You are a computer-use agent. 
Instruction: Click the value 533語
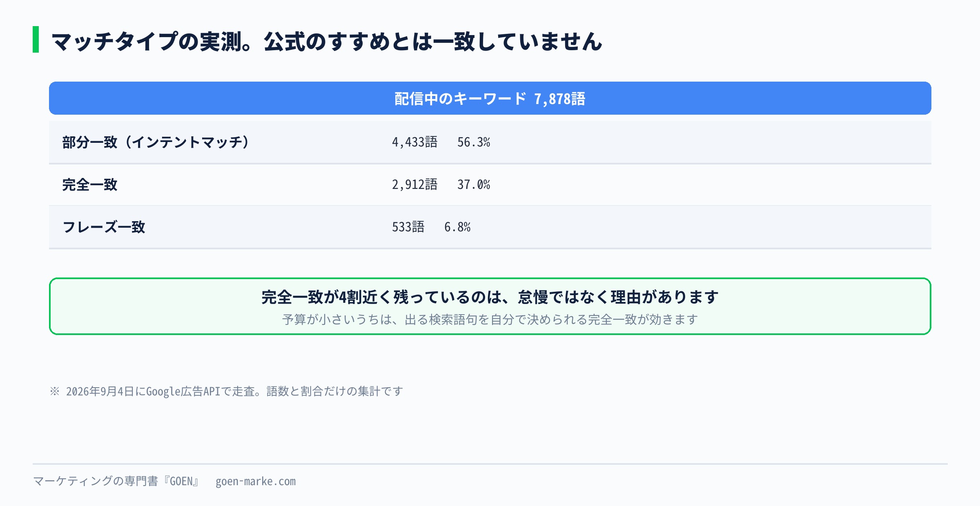pos(408,227)
